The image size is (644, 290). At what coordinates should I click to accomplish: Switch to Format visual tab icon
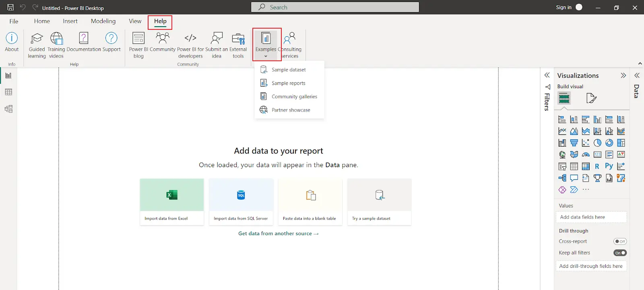click(591, 98)
